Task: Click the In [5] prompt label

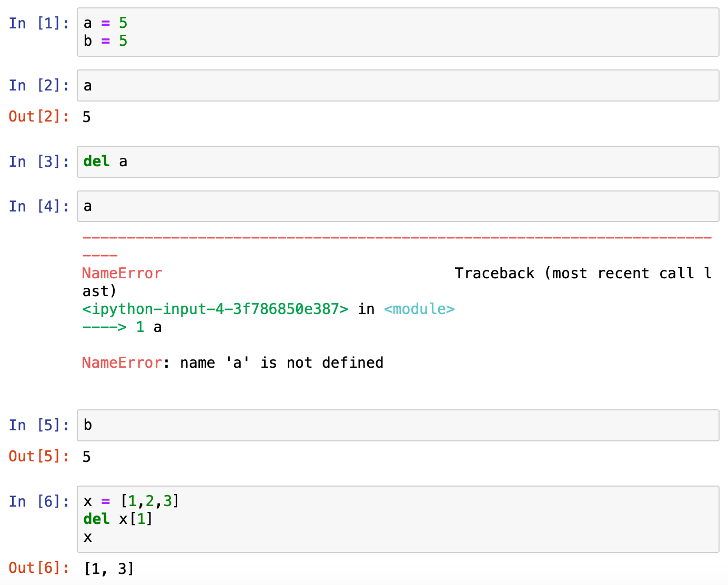Action: coord(38,426)
